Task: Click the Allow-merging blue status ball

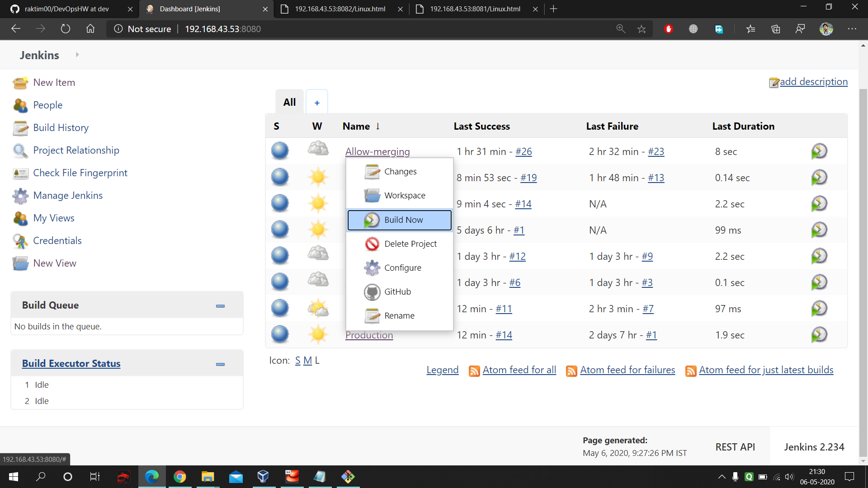Action: pos(280,151)
